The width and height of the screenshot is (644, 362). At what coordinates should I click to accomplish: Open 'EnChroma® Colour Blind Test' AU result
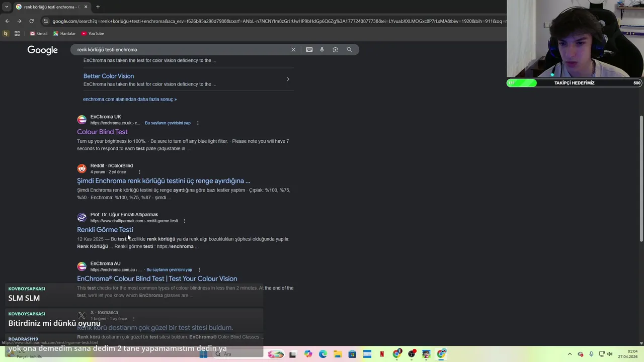157,279
